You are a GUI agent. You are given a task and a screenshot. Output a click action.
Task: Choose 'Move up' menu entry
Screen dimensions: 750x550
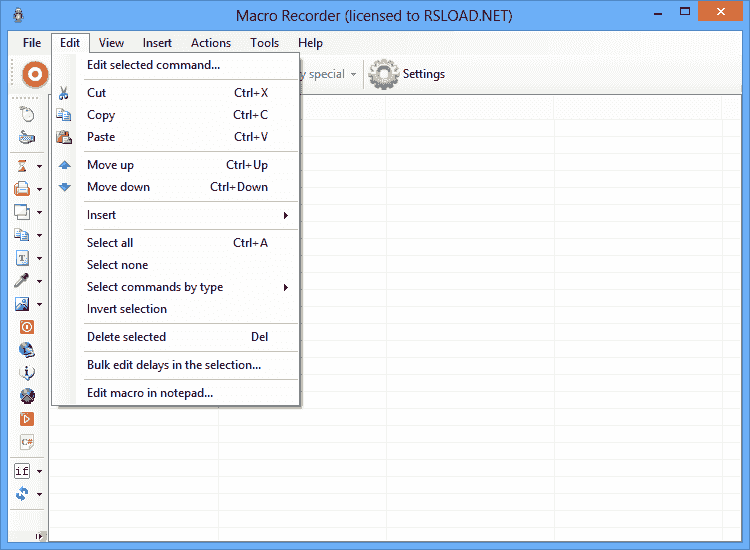(176, 165)
